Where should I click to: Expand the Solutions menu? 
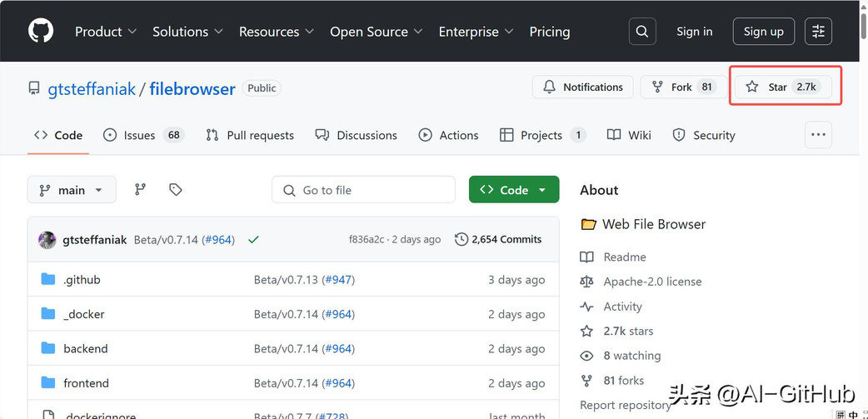(x=187, y=32)
